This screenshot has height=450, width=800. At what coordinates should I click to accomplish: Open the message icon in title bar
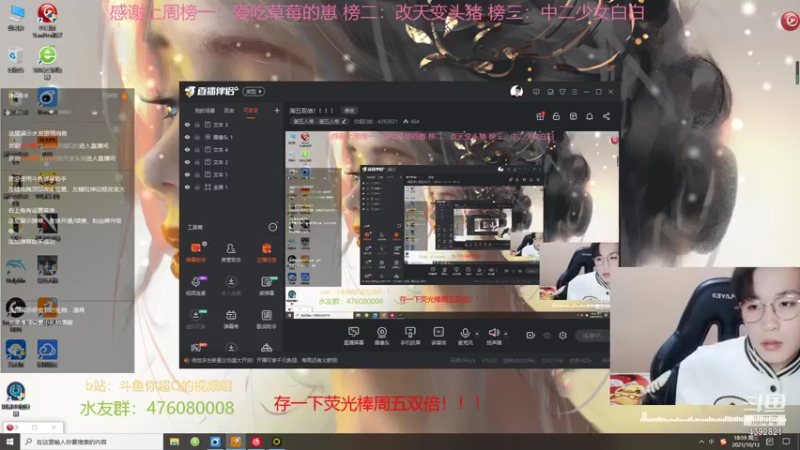click(x=536, y=92)
